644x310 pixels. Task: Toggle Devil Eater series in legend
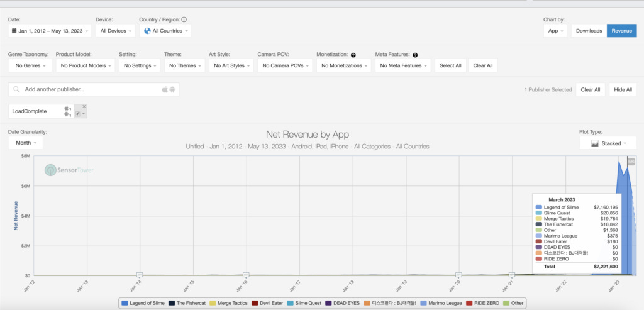(267, 303)
